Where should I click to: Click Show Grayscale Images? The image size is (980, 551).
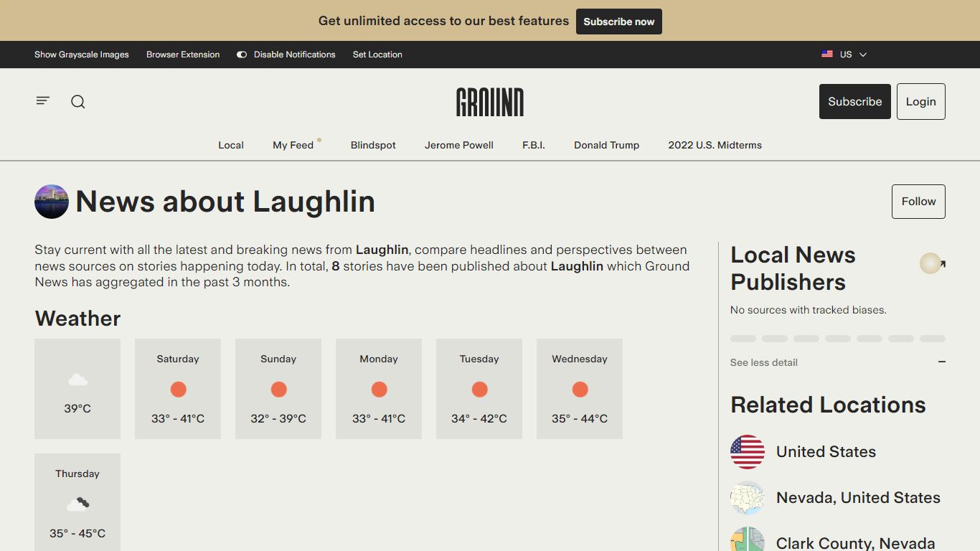[82, 55]
